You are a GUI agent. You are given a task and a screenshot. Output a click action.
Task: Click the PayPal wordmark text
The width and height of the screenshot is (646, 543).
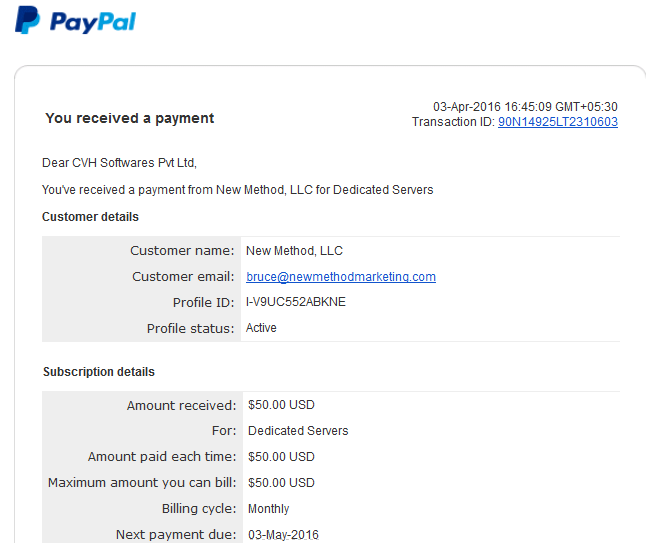pos(93,22)
